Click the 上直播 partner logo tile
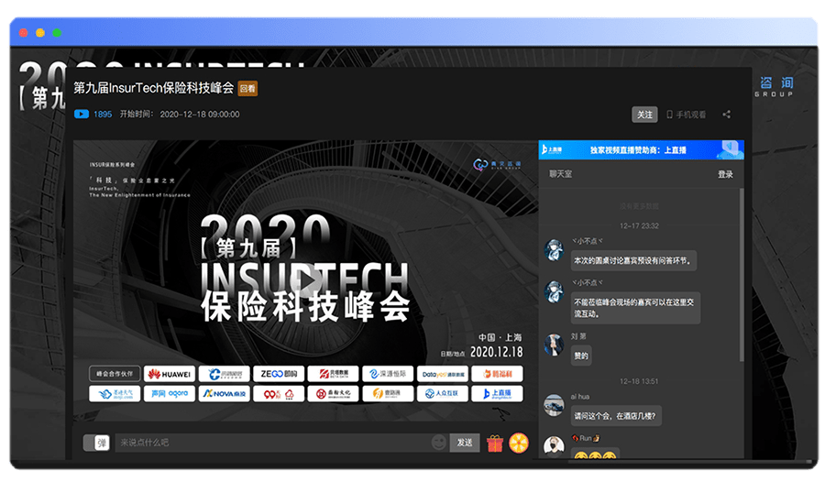 point(497,393)
